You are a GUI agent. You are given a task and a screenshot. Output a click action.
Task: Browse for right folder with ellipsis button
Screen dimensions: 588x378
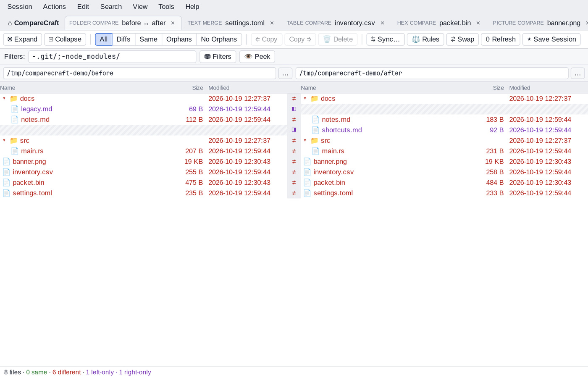577,73
